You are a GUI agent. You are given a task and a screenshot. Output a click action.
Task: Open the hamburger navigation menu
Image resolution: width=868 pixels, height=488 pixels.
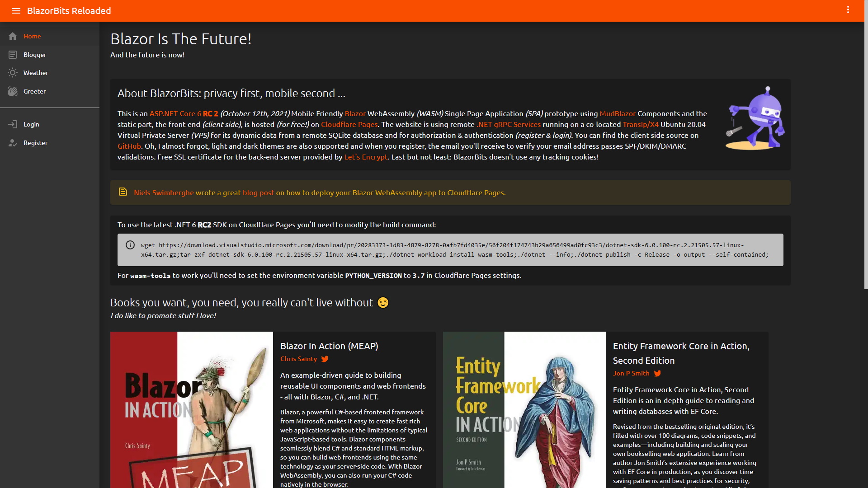(16, 11)
